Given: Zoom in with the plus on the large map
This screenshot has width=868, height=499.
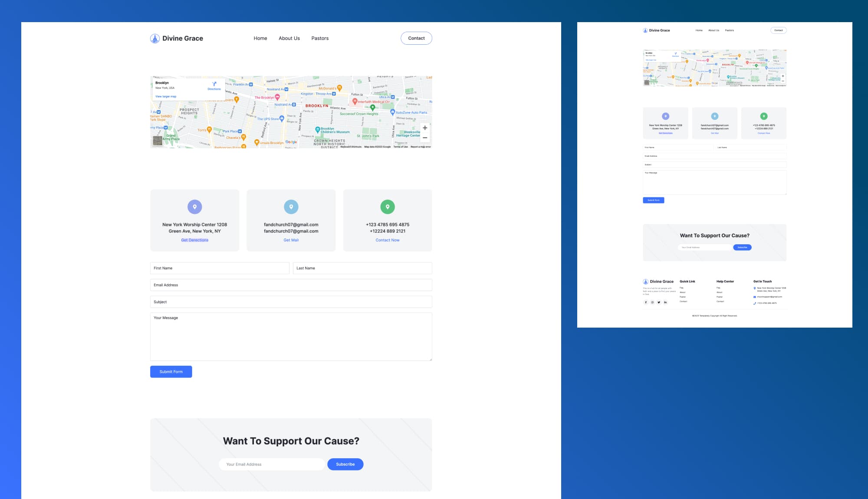Looking at the screenshot, I should 425,128.
